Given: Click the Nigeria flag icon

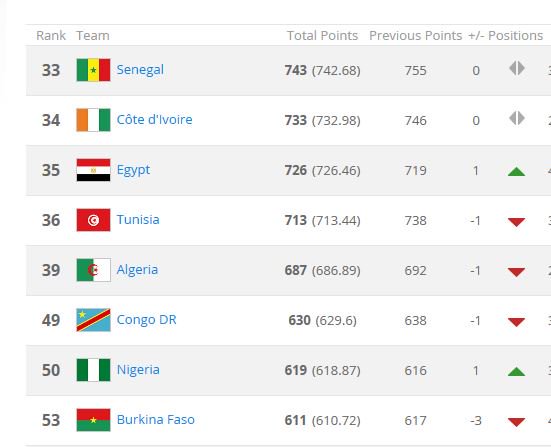Looking at the screenshot, I should 93,370.
